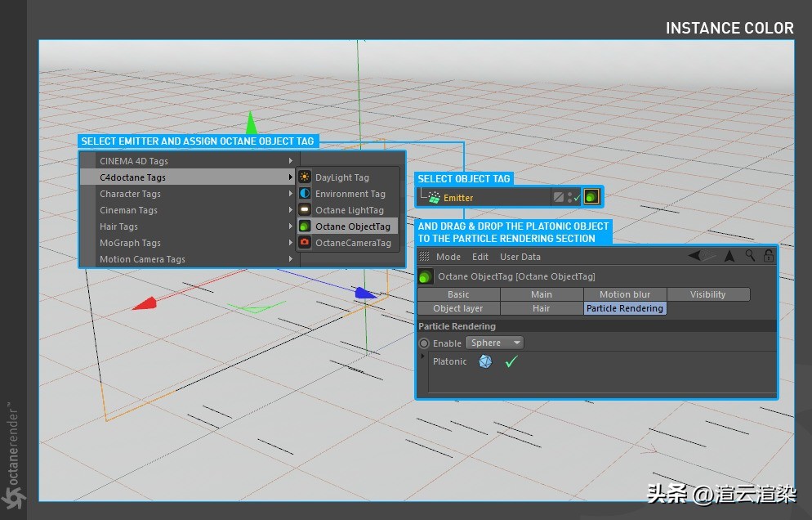Viewport: 812px width, 520px height.
Task: Choose the Octane LightTag icon
Action: 303,209
